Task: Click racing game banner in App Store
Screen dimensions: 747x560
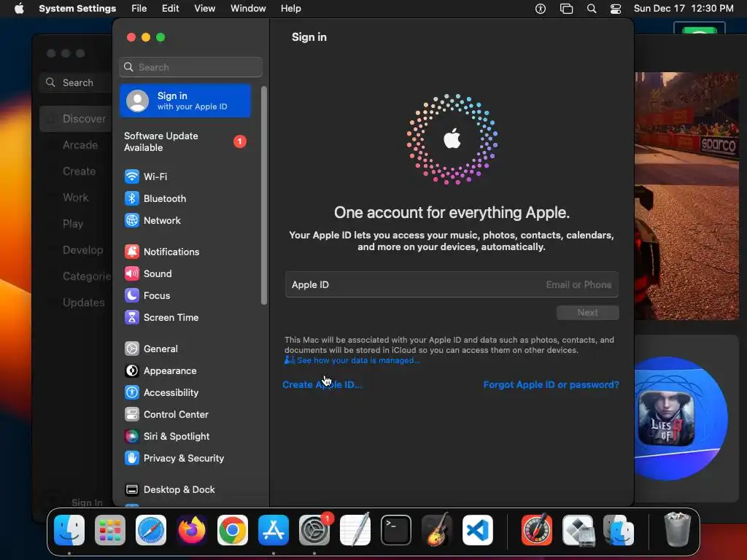Action: 686,196
